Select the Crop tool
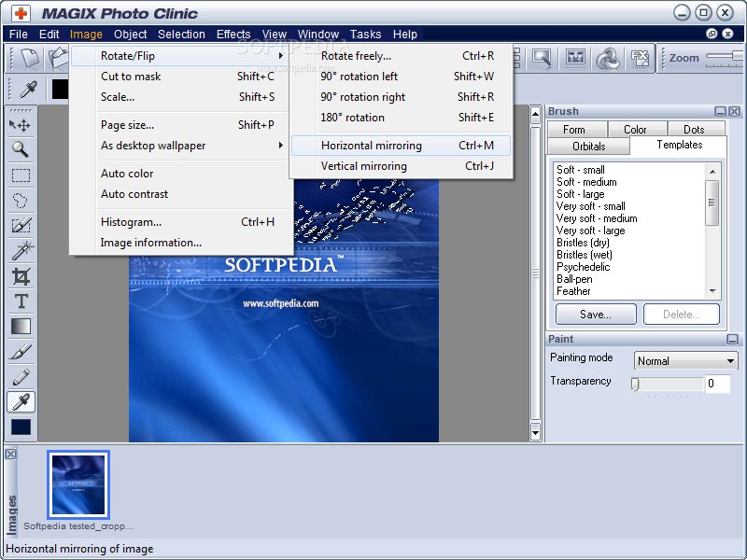Screen dimensions: 747x560 coord(21,276)
